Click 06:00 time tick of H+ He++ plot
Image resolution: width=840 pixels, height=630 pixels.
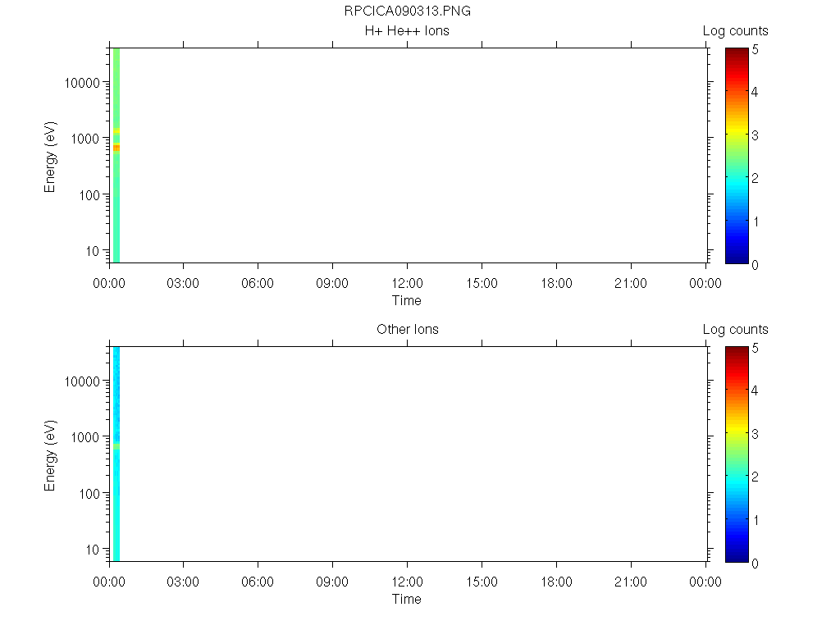click(258, 283)
